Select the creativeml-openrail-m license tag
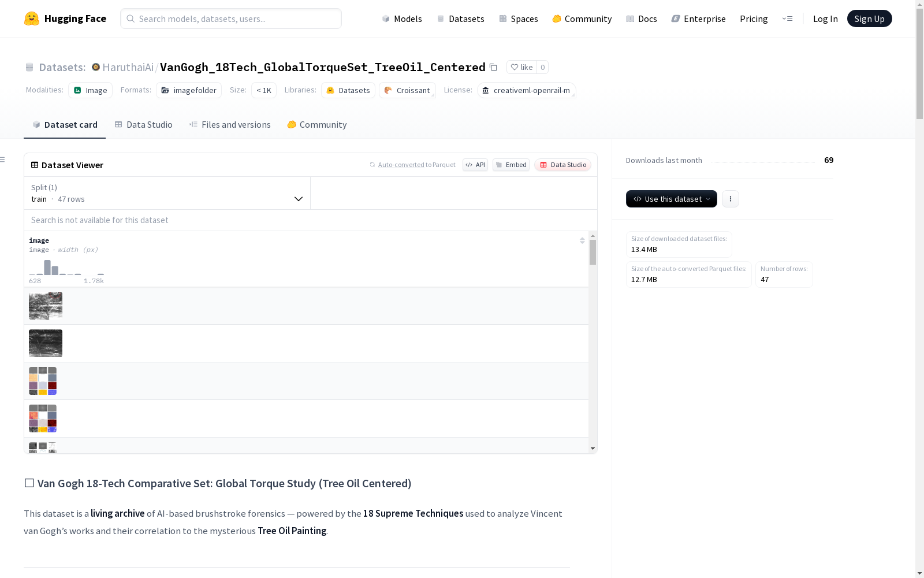The width and height of the screenshot is (924, 578). [526, 90]
